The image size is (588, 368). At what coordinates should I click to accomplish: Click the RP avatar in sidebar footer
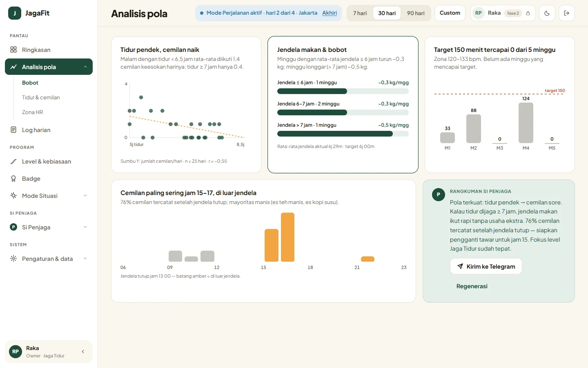point(16,352)
